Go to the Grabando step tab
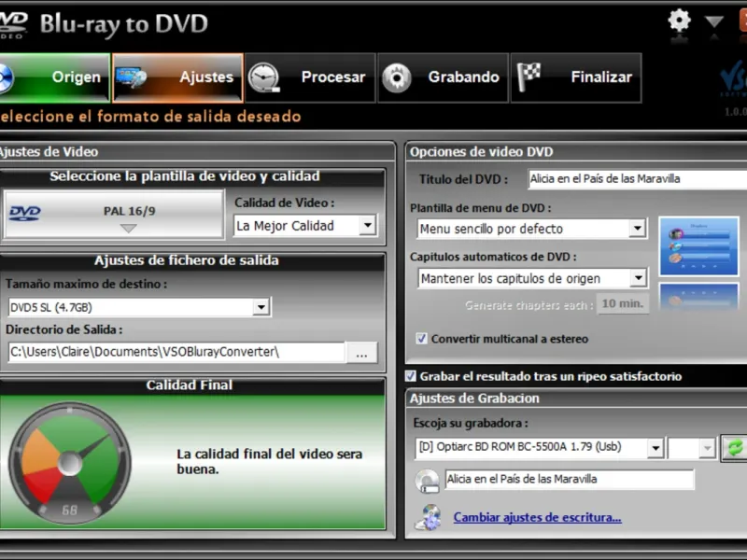Image resolution: width=747 pixels, height=560 pixels. pos(443,77)
